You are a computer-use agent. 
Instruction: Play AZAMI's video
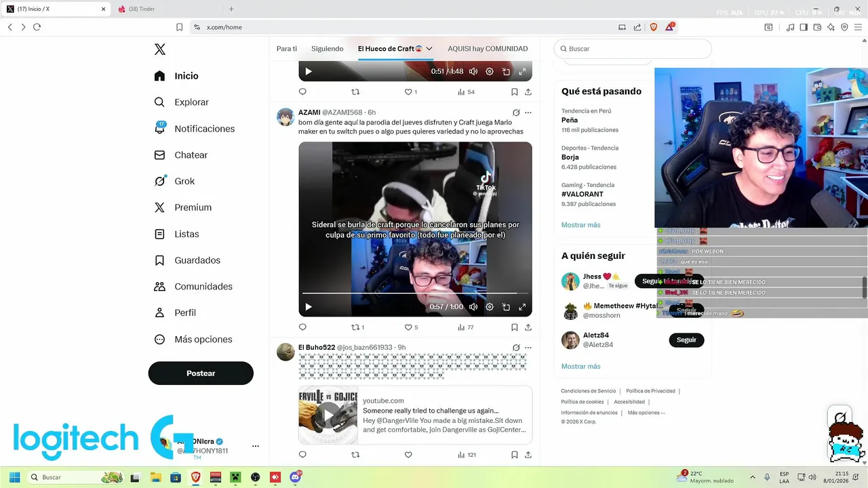click(309, 307)
